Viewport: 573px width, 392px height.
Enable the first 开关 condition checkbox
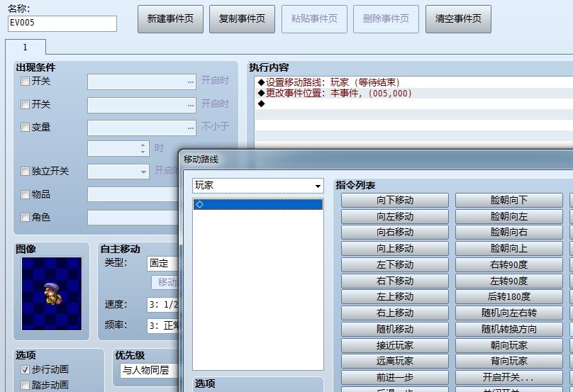coord(25,81)
